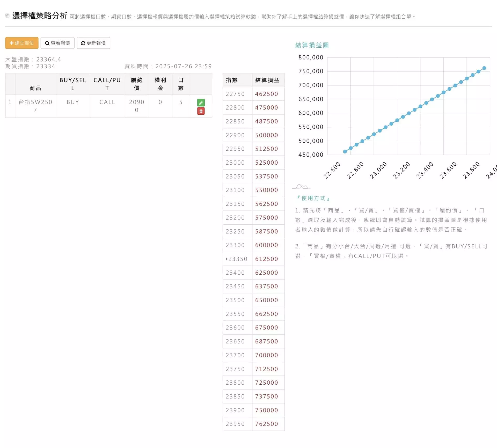Click the green pencil icon to edit position 1
Viewport: 497px width, 448px height.
tap(201, 102)
